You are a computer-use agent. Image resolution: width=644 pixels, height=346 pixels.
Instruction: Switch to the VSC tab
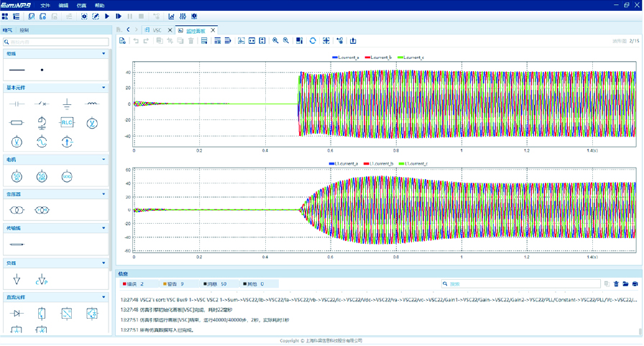(x=157, y=30)
